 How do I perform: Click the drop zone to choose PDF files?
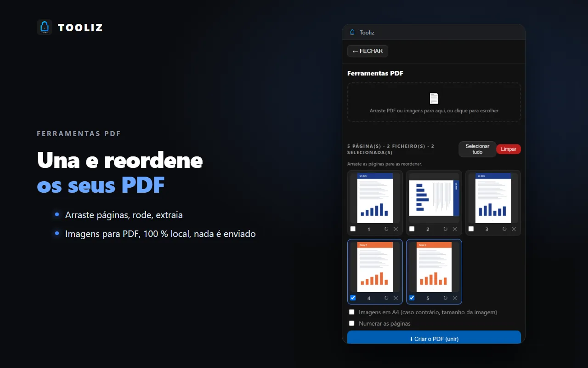(434, 102)
